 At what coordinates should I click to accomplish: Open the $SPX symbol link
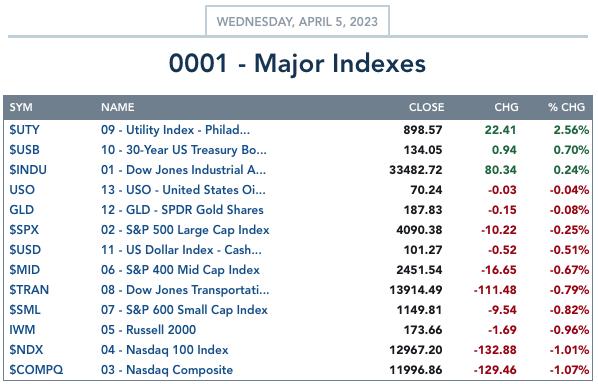point(24,230)
